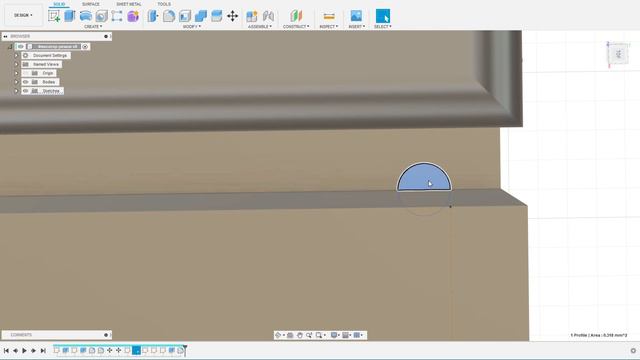Image resolution: width=640 pixels, height=360 pixels.
Task: Click the Pan hand tool in navigation bar
Action: click(x=300, y=335)
